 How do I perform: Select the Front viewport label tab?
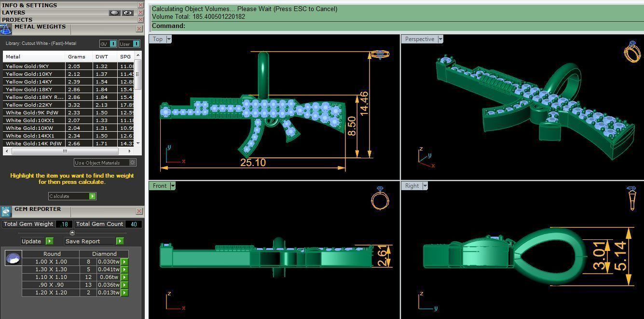tap(160, 186)
